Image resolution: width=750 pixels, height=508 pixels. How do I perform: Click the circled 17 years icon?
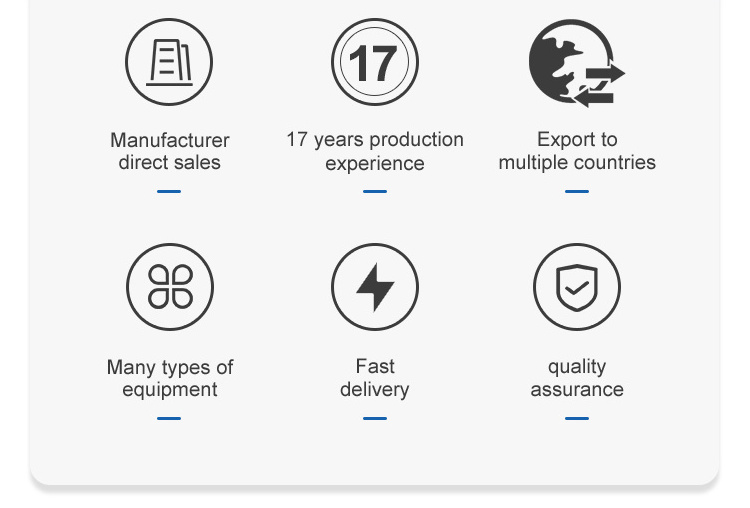pos(375,62)
